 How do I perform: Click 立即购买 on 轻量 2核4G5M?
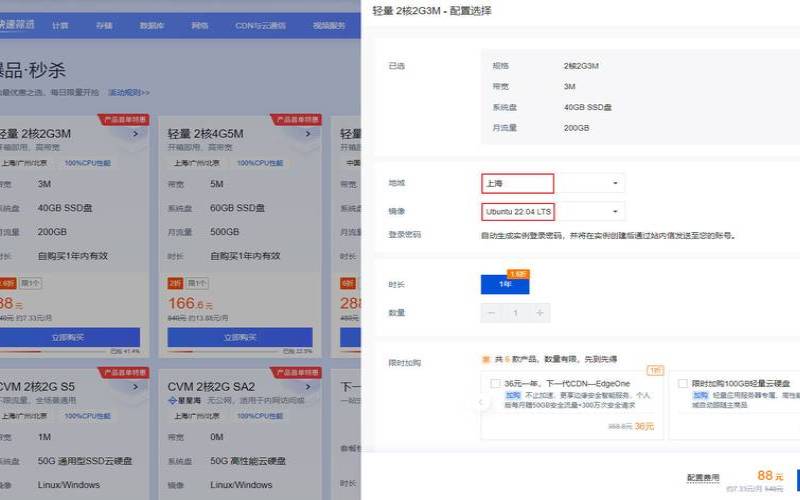(x=239, y=337)
